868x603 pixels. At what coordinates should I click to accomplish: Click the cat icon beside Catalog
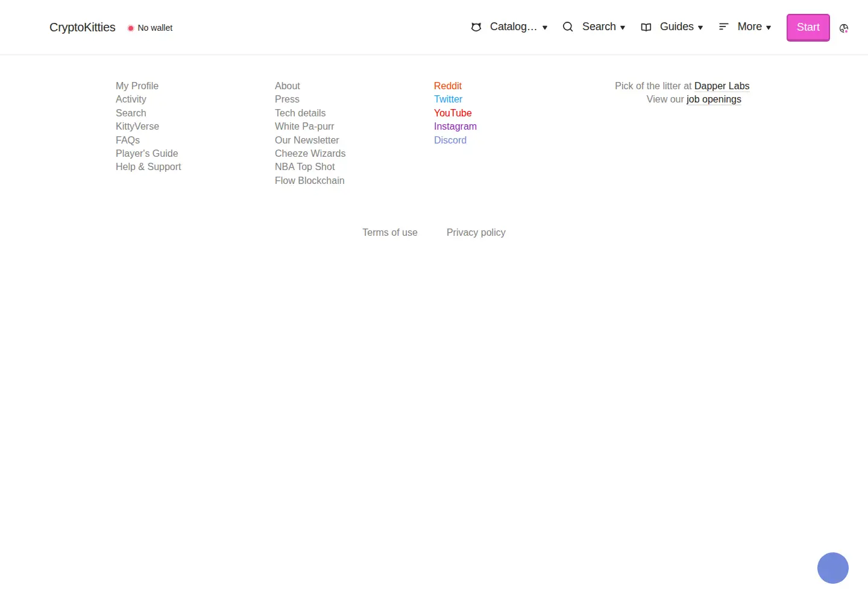(x=476, y=27)
